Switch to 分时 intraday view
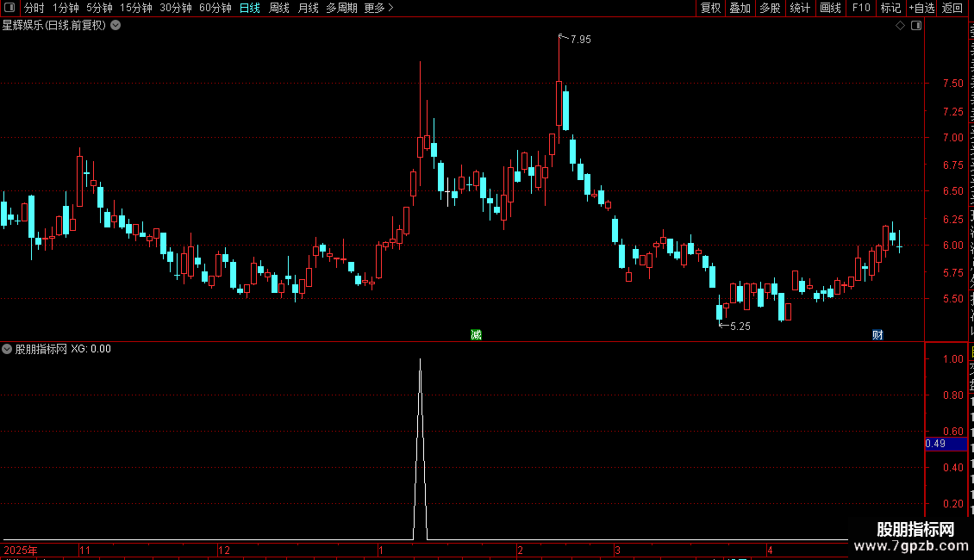This screenshot has height=560, width=974. [x=34, y=8]
